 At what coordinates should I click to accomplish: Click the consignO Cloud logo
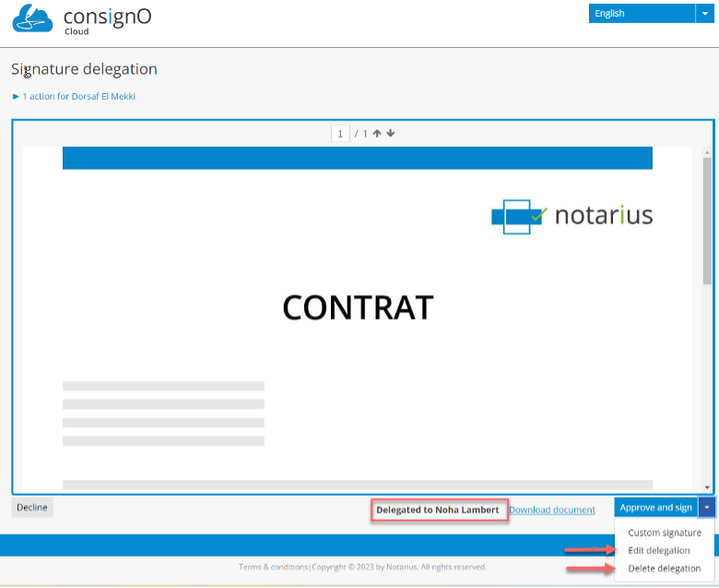click(81, 20)
